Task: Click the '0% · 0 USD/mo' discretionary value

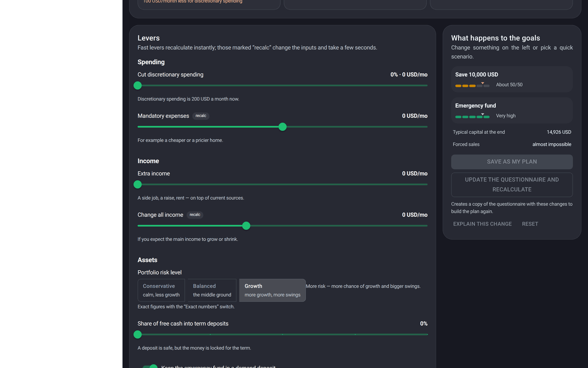Action: pos(409,74)
